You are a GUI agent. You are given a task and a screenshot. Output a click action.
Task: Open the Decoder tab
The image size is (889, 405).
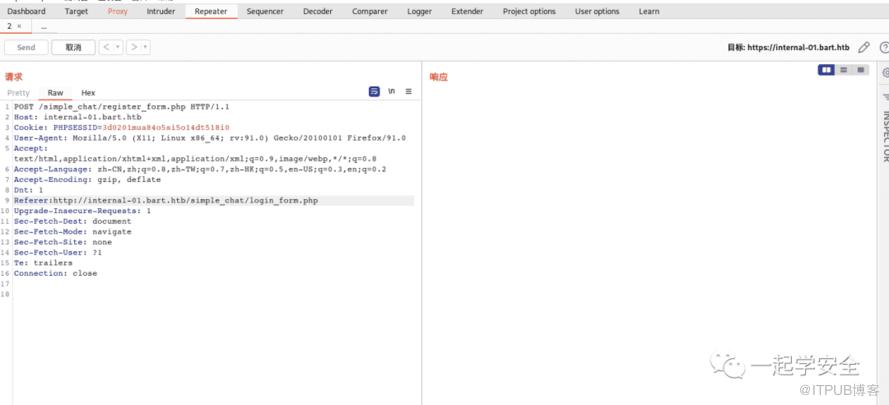pos(318,12)
